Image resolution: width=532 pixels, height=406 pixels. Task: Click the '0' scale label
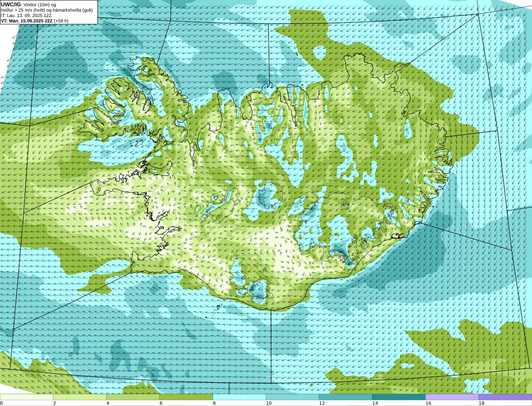(2, 403)
